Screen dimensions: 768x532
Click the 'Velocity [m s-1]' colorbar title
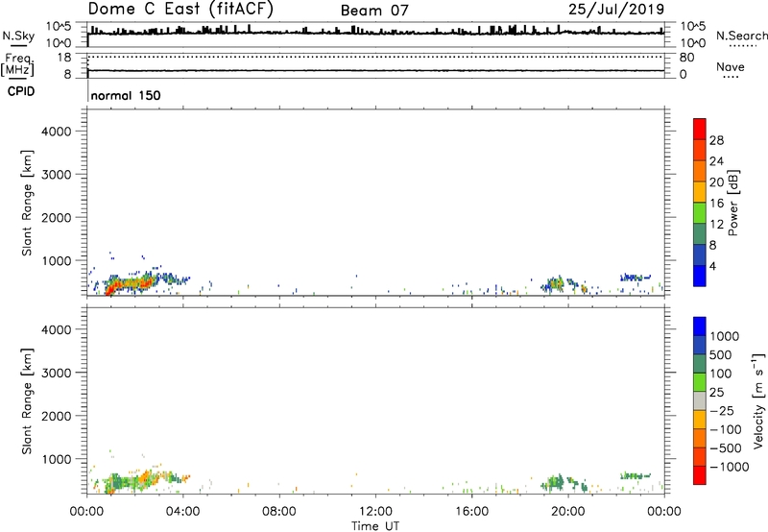pyautogui.click(x=758, y=400)
